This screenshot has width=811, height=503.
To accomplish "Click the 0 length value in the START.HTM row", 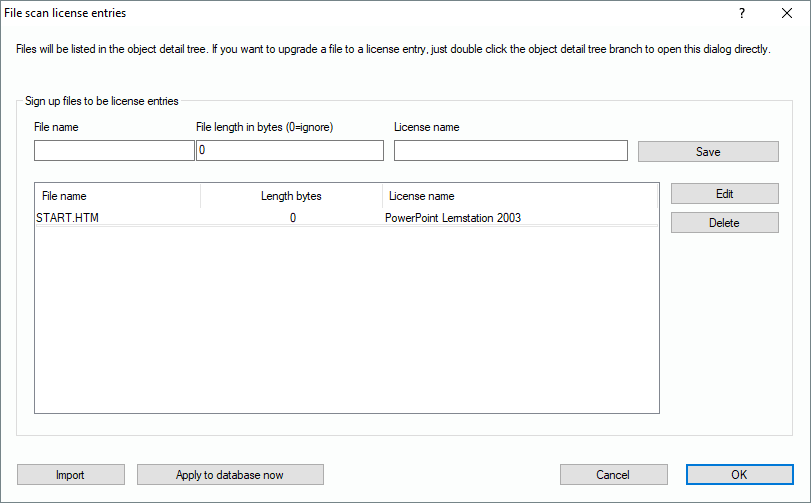I will (292, 218).
